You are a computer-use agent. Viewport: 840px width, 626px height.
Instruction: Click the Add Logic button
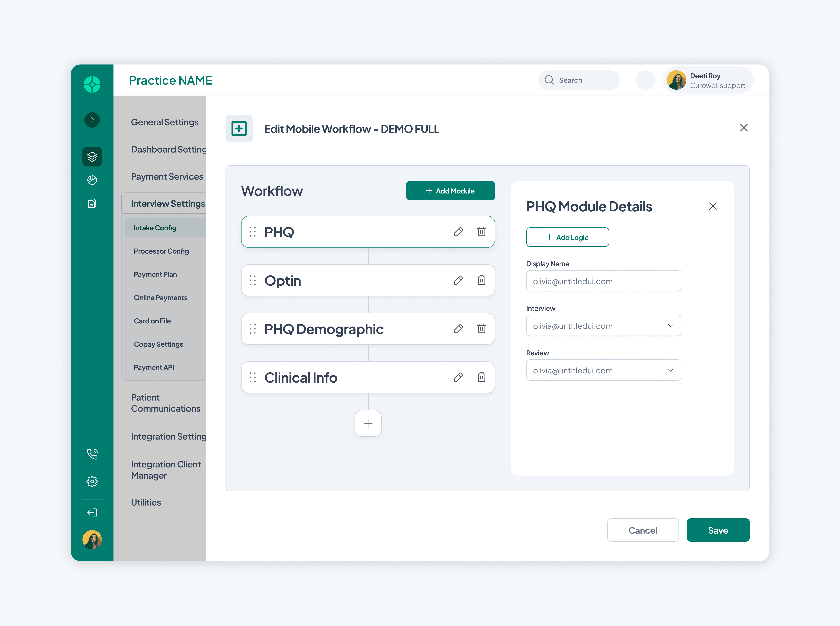(x=567, y=237)
